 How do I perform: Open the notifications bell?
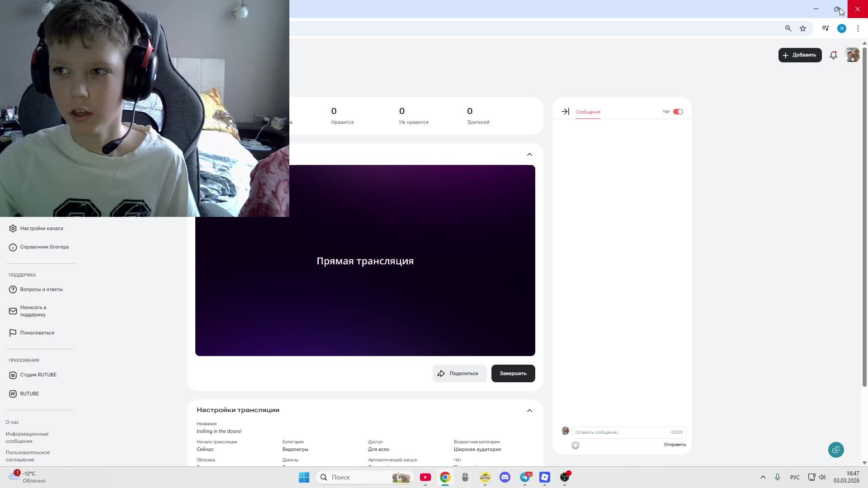click(x=833, y=55)
